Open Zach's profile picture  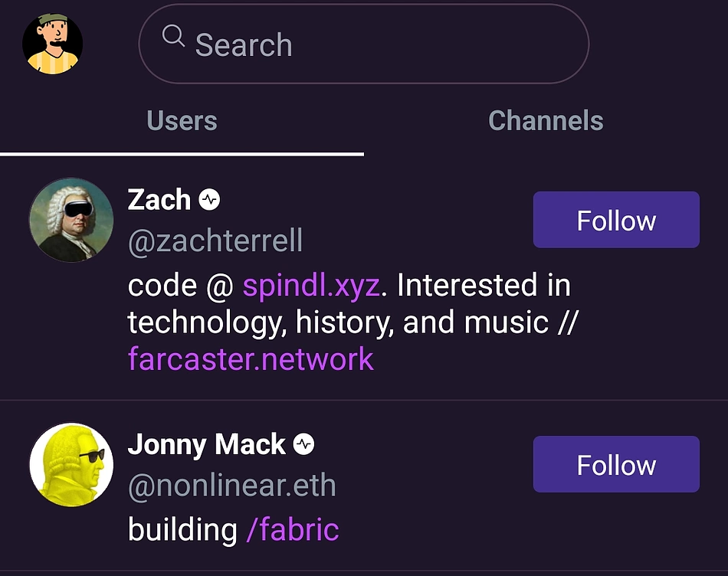[x=71, y=220]
